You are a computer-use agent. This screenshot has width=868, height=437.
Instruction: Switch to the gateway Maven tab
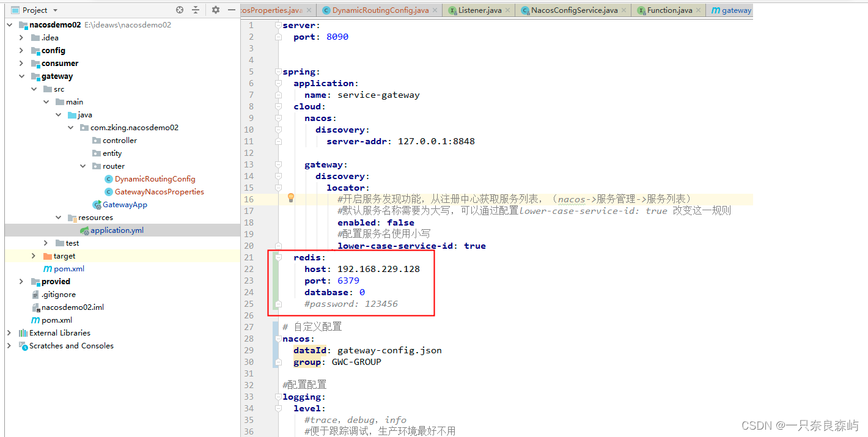(x=731, y=10)
